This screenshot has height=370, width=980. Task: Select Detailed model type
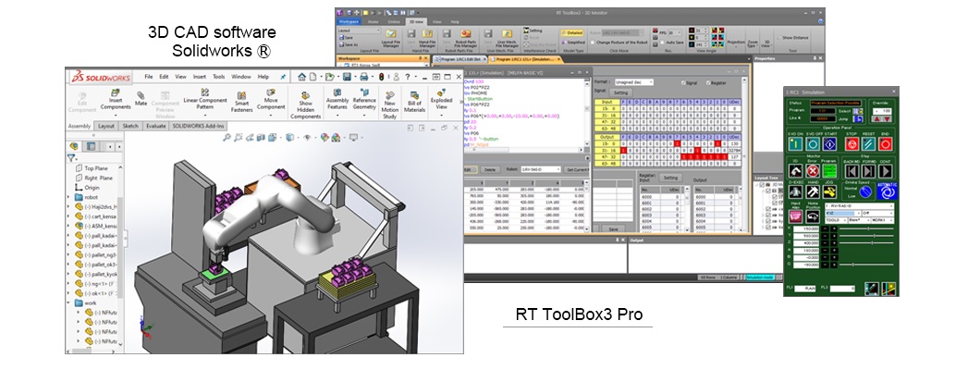click(x=572, y=32)
